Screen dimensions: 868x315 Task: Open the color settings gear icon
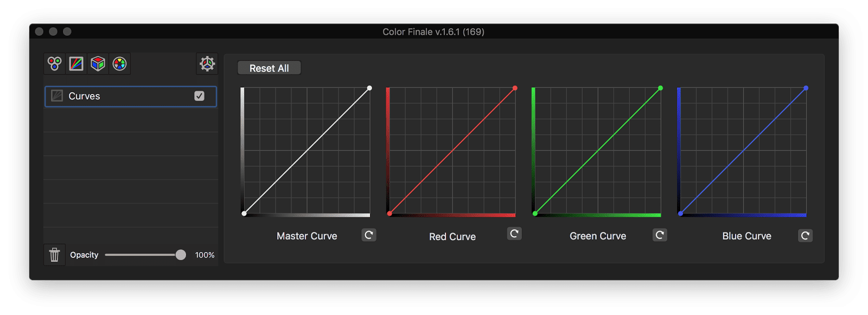click(x=207, y=63)
